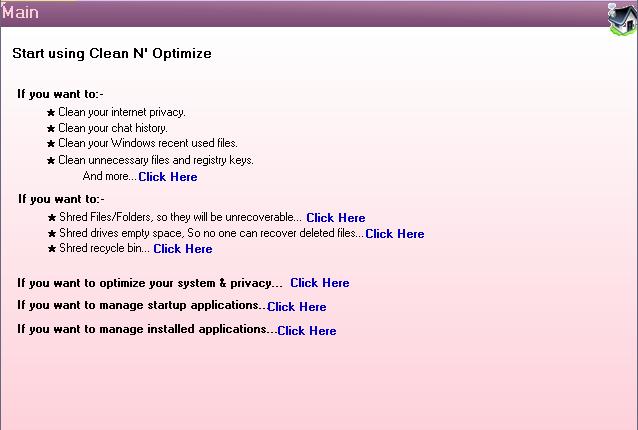Open cleaning options via 'And more...' Click Here
The width and height of the screenshot is (638, 430).
pyautogui.click(x=168, y=177)
